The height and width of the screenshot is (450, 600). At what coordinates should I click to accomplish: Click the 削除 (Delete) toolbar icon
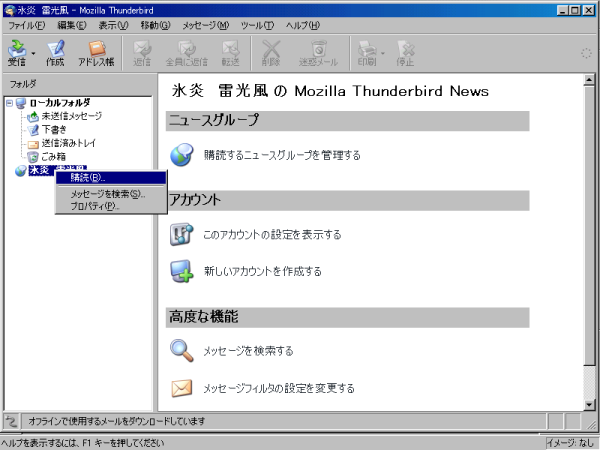271,53
